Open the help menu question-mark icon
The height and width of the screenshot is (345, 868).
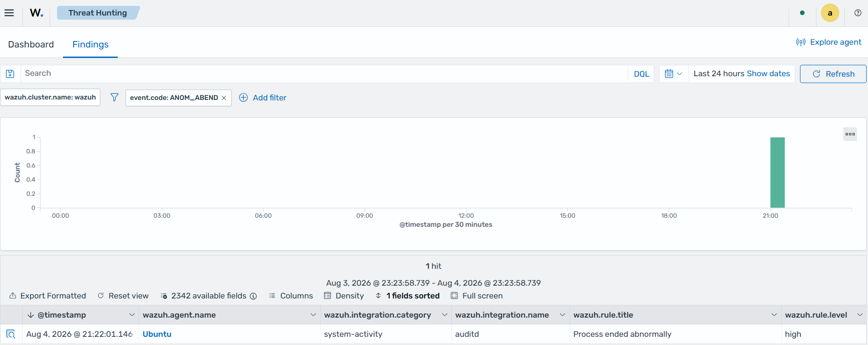(x=858, y=13)
